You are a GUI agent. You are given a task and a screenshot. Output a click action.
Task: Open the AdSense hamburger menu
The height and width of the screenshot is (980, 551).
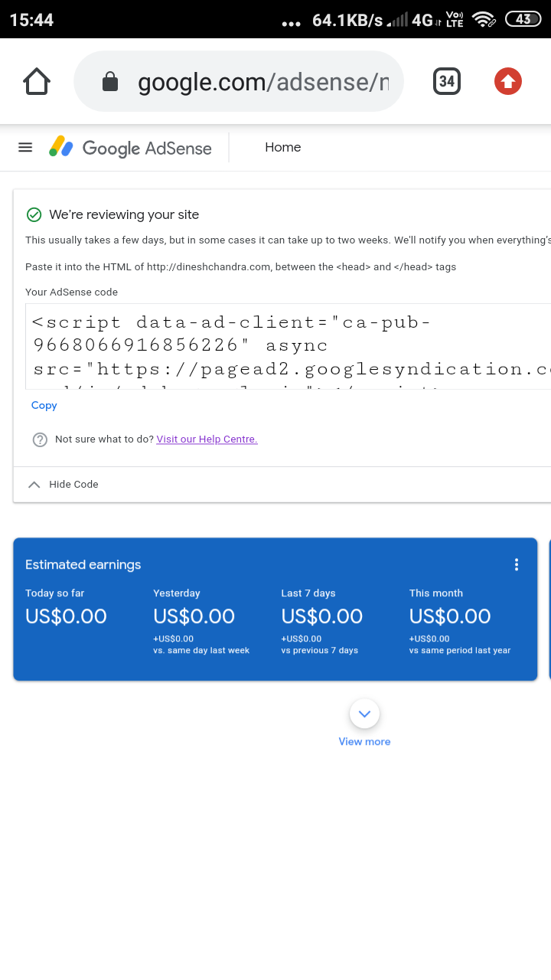click(x=25, y=147)
